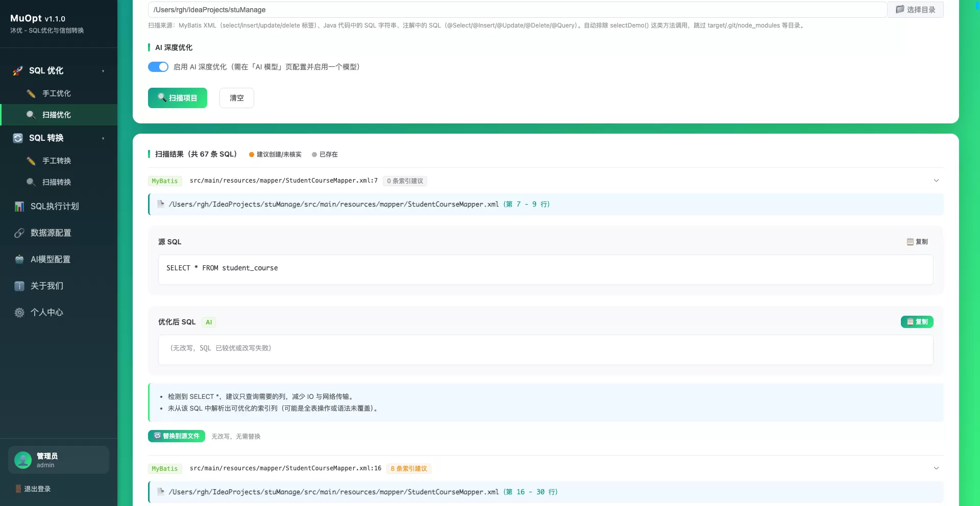This screenshot has width=980, height=506.
Task: Click the 已存在 legend label
Action: coord(329,155)
